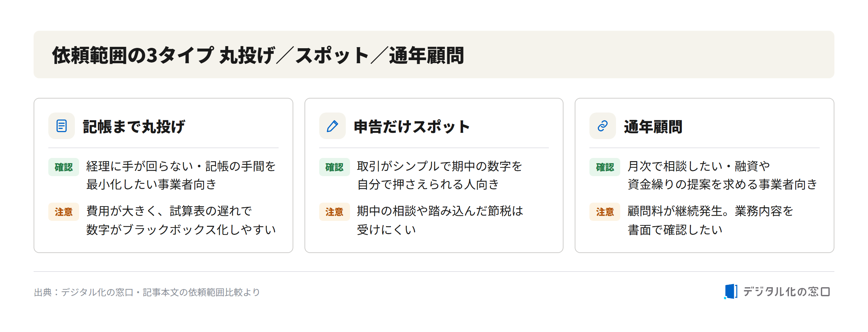Click the green 確認 badge in 通年顧問 card
Viewport: 868px width, 332px height.
tap(605, 167)
